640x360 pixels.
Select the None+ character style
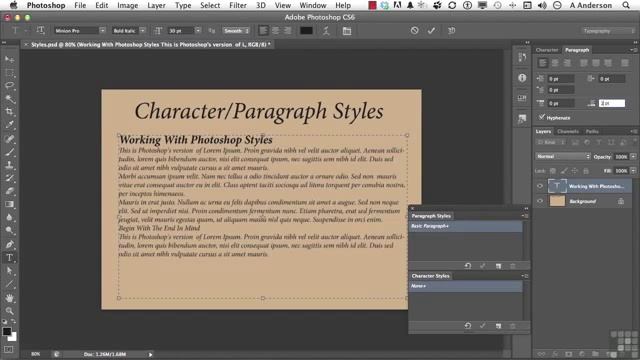click(x=465, y=286)
